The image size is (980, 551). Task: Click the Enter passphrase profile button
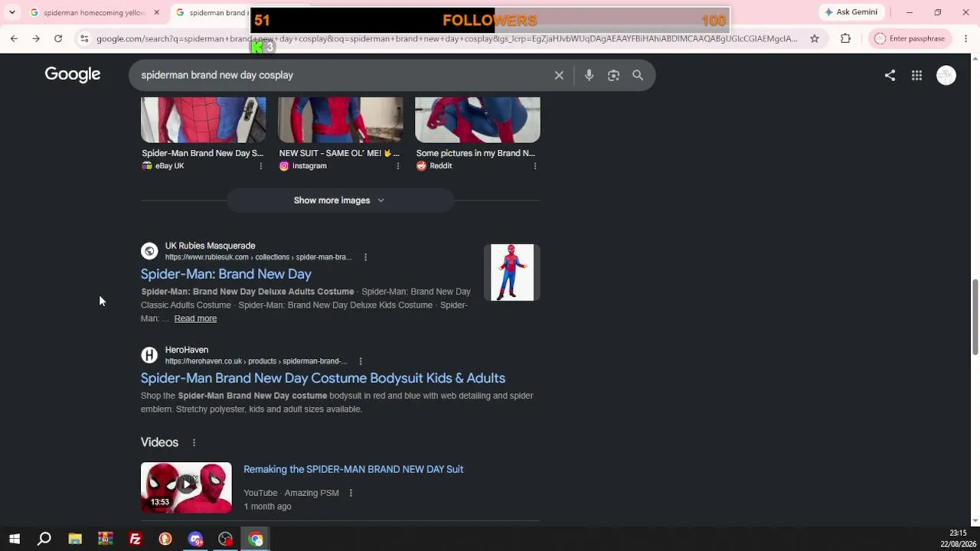(910, 38)
